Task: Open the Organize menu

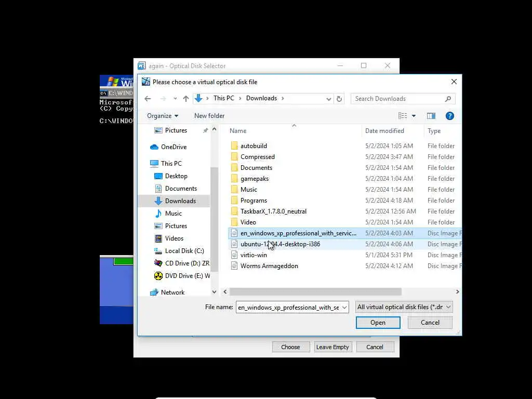Action: (163, 116)
